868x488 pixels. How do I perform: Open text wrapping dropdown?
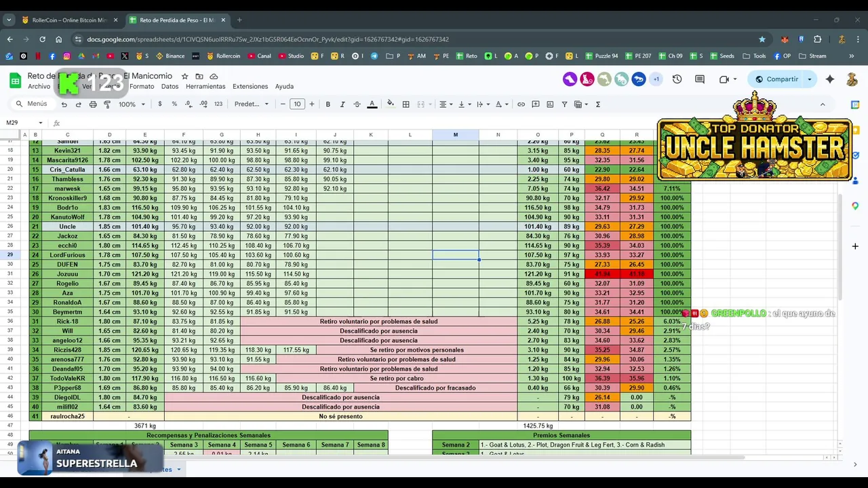point(482,104)
